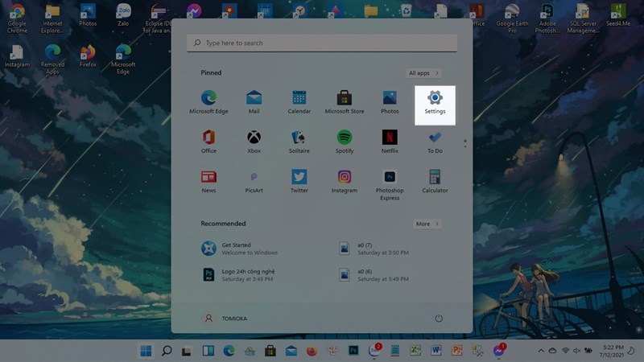The image size is (644, 362).
Task: Open Photoshop Express pinned app
Action: tap(390, 185)
